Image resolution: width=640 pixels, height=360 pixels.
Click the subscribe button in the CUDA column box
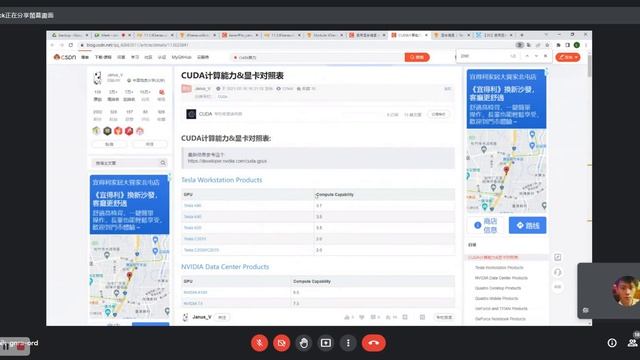(x=438, y=114)
